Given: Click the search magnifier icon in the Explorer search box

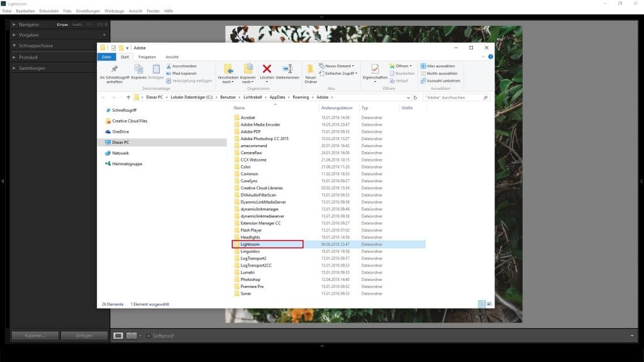Looking at the screenshot, I should 486,97.
